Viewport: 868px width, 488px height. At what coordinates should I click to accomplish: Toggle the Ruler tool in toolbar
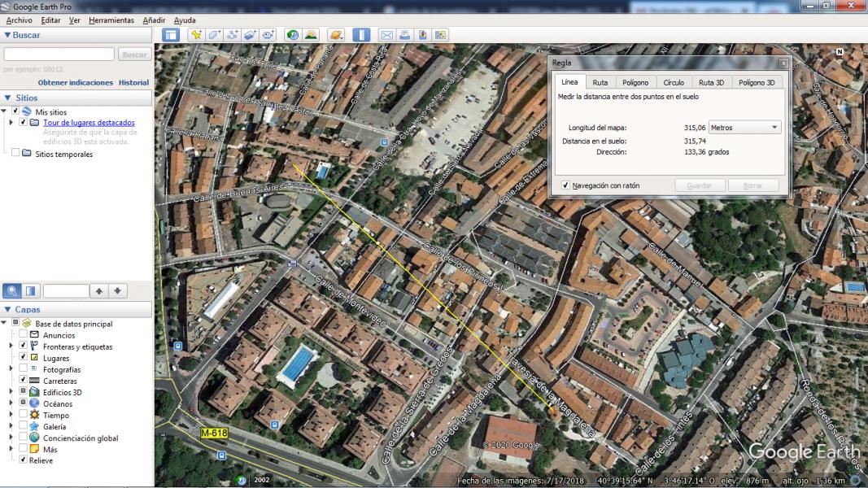tap(361, 35)
